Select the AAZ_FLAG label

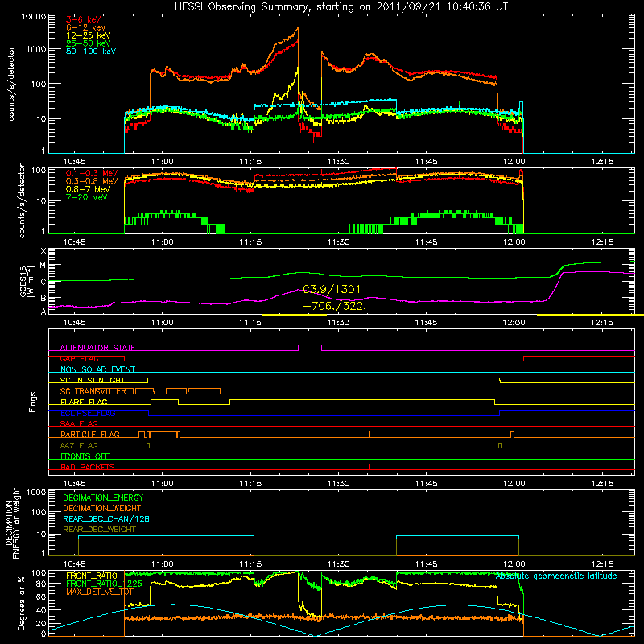(x=79, y=445)
